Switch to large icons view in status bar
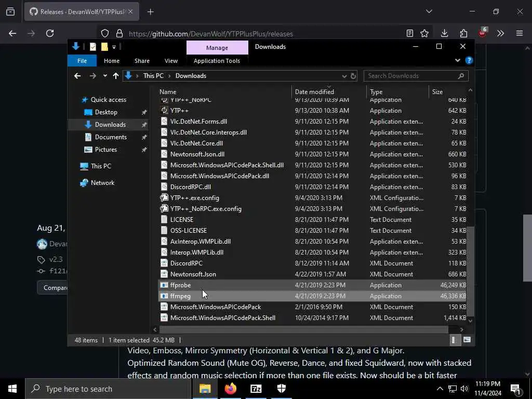 pyautogui.click(x=467, y=340)
